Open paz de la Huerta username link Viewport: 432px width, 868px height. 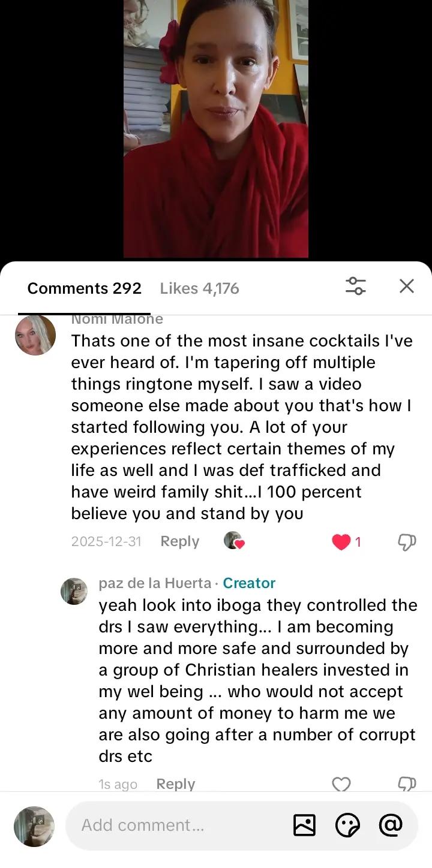tap(155, 583)
